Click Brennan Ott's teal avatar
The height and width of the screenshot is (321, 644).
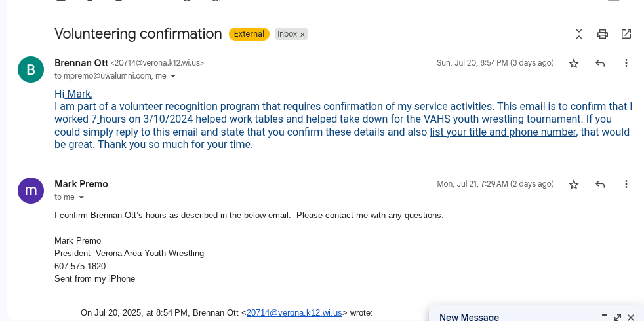(x=31, y=69)
